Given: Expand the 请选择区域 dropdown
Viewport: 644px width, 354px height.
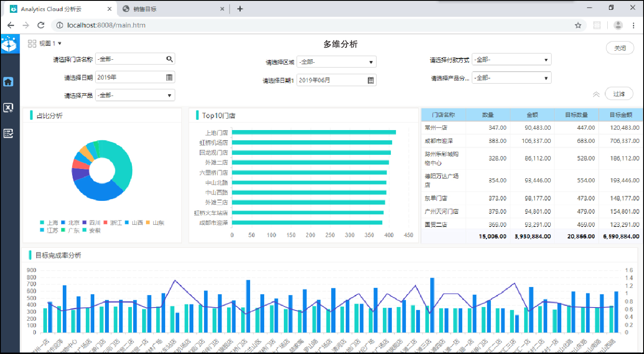Looking at the screenshot, I should coord(336,62).
